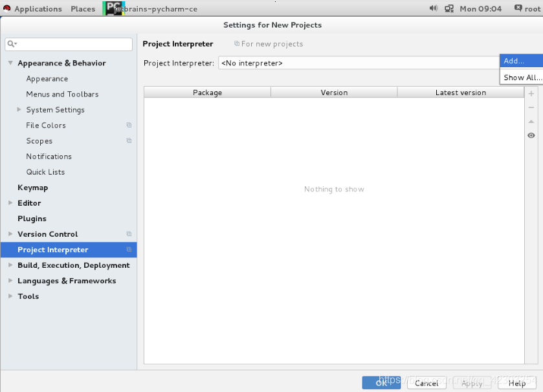
Task: Click the Help button
Action: [517, 383]
